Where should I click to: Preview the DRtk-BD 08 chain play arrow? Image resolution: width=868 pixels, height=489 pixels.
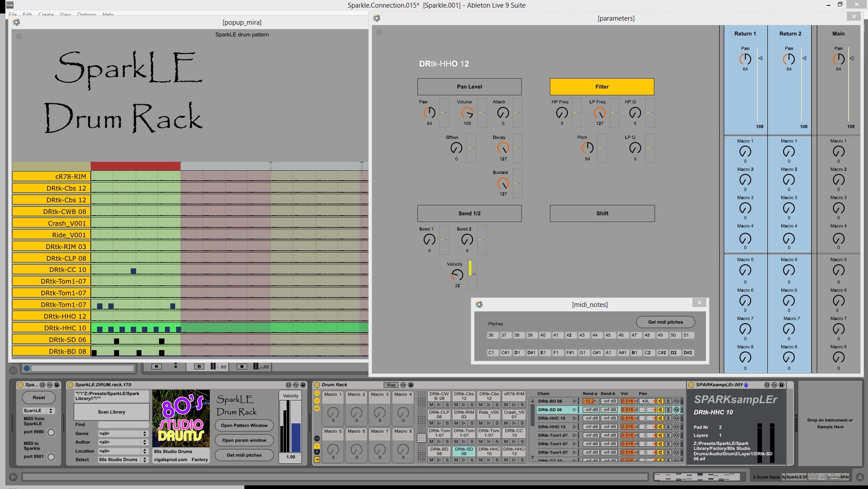tap(574, 401)
